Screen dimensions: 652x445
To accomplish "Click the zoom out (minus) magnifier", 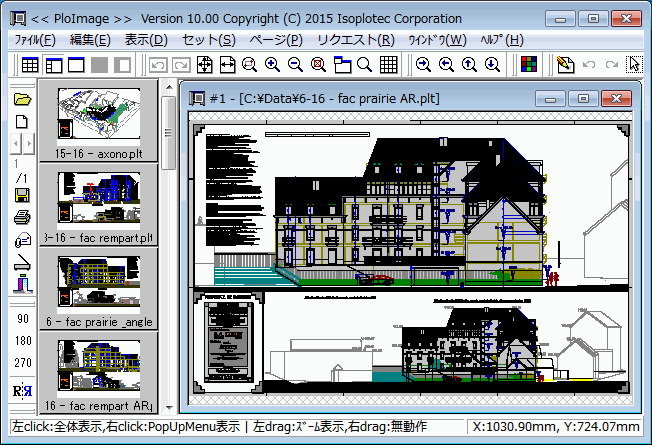I will (295, 65).
